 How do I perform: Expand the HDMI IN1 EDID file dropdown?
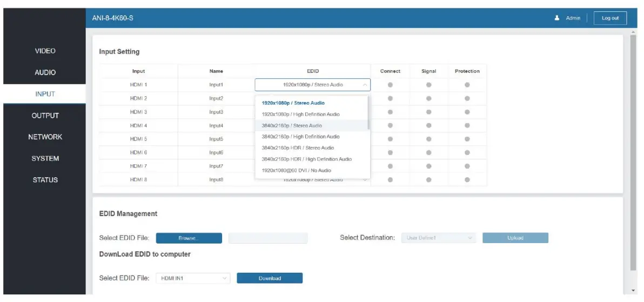point(193,278)
